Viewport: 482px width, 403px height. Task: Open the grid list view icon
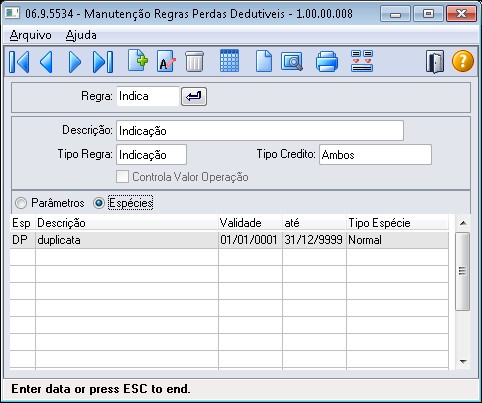[x=229, y=60]
